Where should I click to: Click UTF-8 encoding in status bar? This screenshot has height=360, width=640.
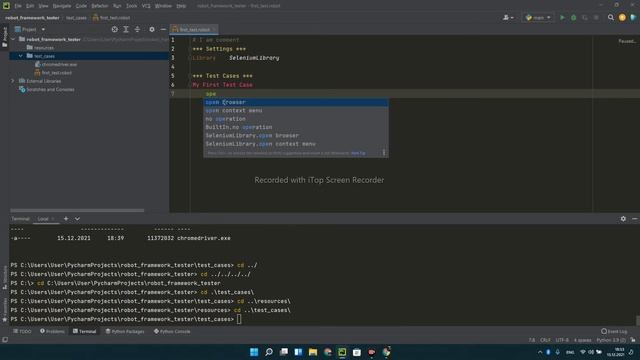pyautogui.click(x=562, y=340)
